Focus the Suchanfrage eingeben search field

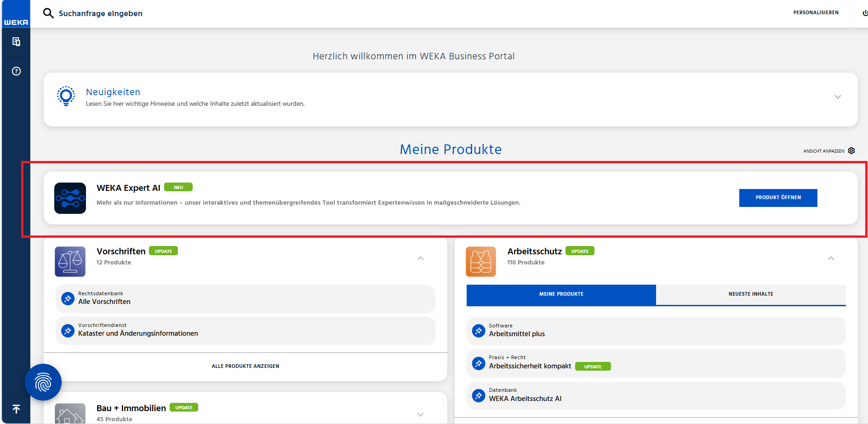click(x=101, y=13)
